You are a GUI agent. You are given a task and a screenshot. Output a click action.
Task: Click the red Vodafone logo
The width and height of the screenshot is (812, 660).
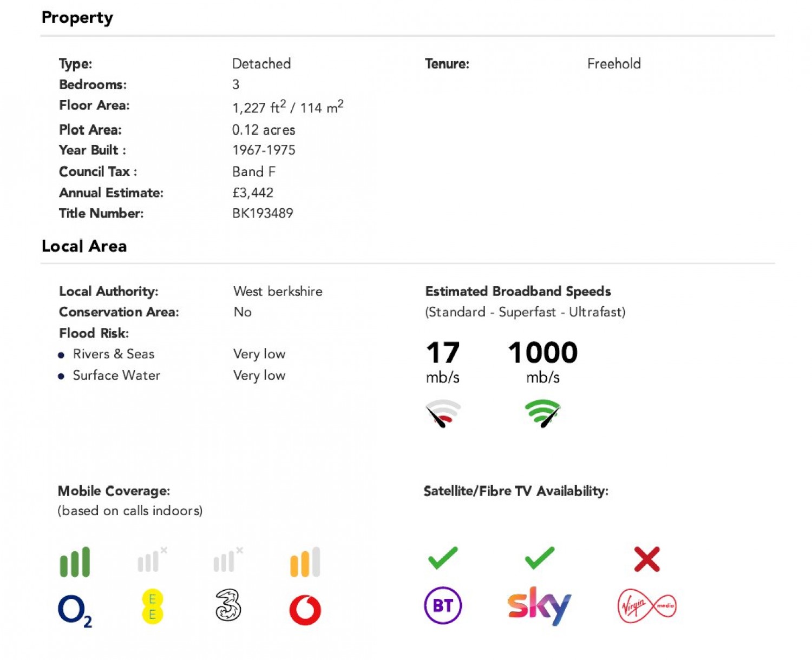[305, 610]
